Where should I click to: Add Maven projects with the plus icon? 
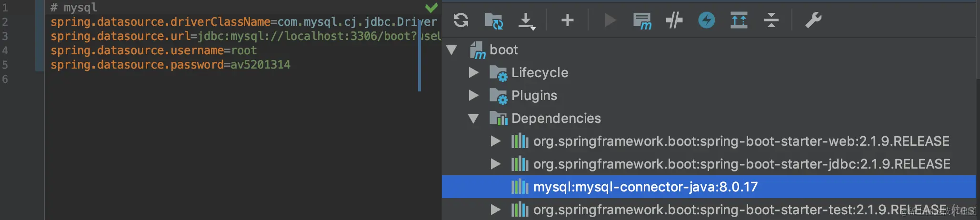pos(567,20)
